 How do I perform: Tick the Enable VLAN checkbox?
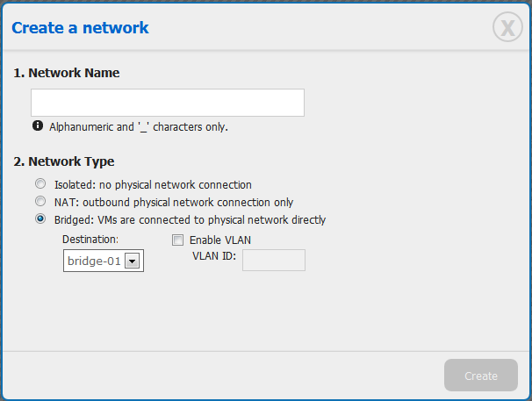pos(178,240)
